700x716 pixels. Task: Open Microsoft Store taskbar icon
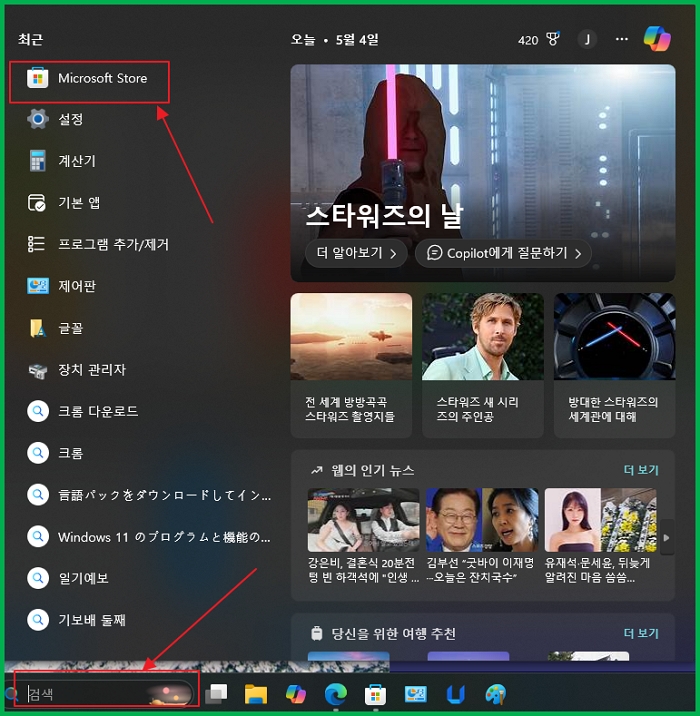point(375,695)
